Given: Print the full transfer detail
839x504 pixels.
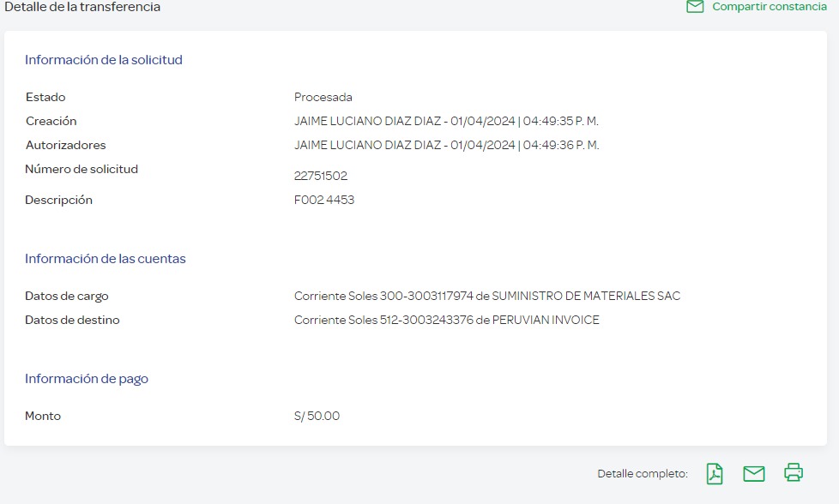Looking at the screenshot, I should (x=794, y=472).
